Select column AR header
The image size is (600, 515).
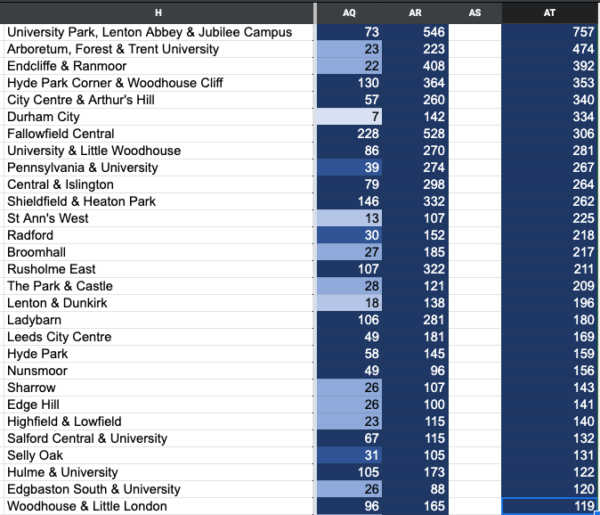click(415, 13)
